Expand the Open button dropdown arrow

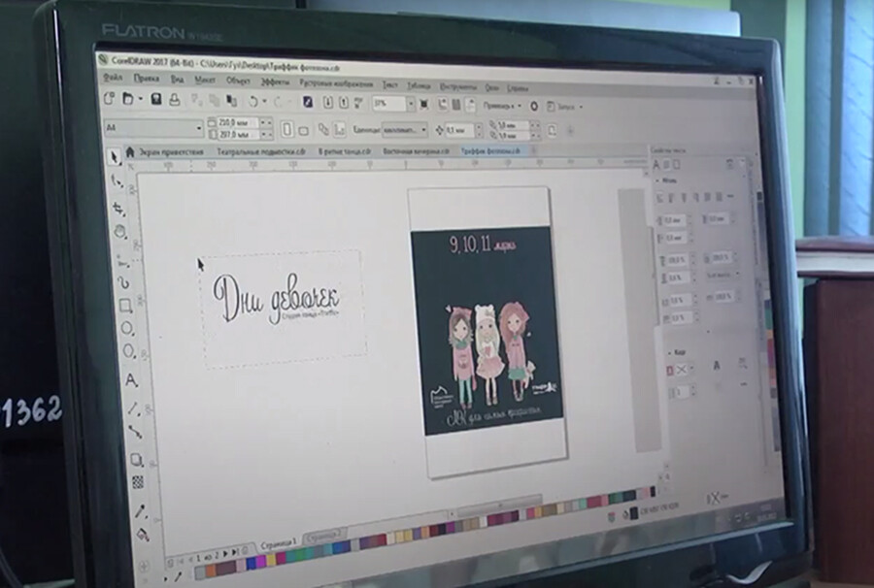(141, 100)
